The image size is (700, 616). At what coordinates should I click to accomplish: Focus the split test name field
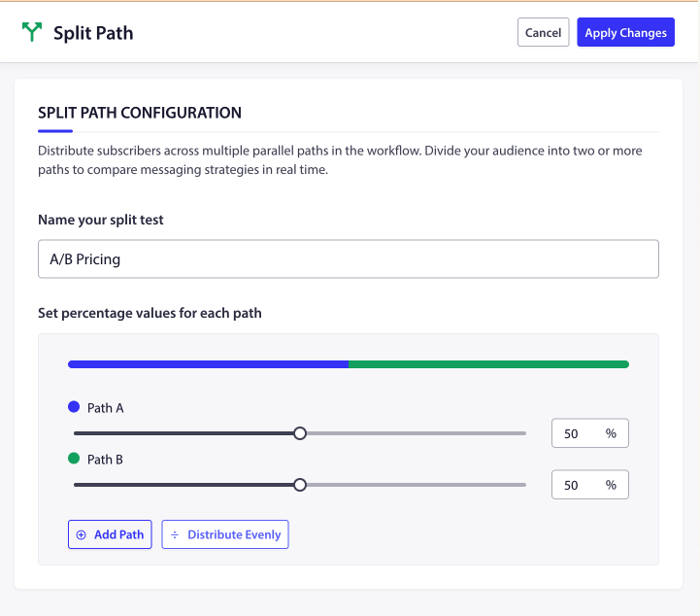348,259
